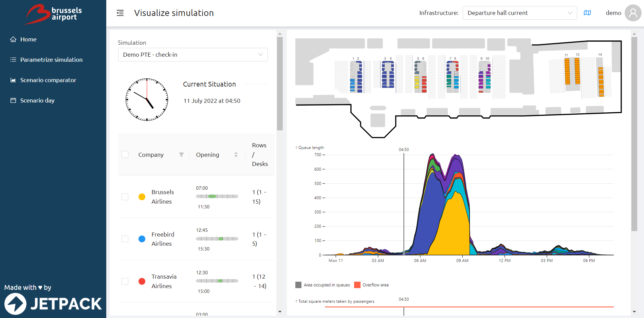
Task: Click the Rows / Desks column header
Action: 260,155
